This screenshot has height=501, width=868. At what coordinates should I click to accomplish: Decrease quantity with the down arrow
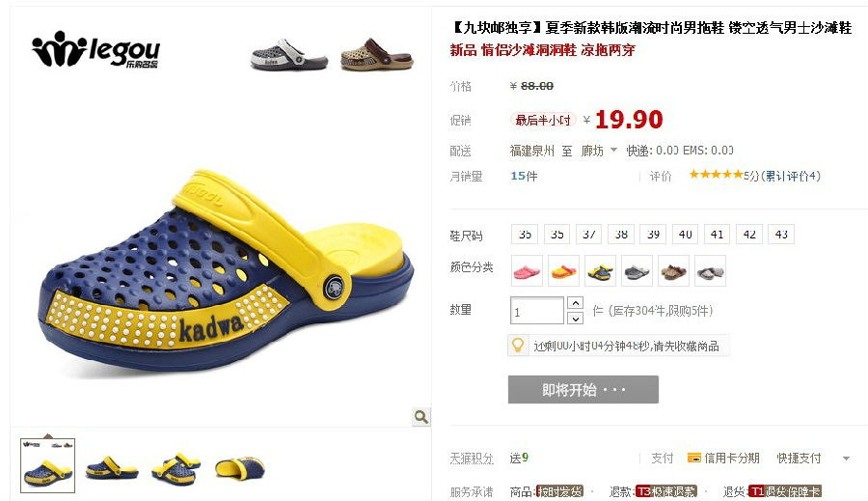pos(576,319)
